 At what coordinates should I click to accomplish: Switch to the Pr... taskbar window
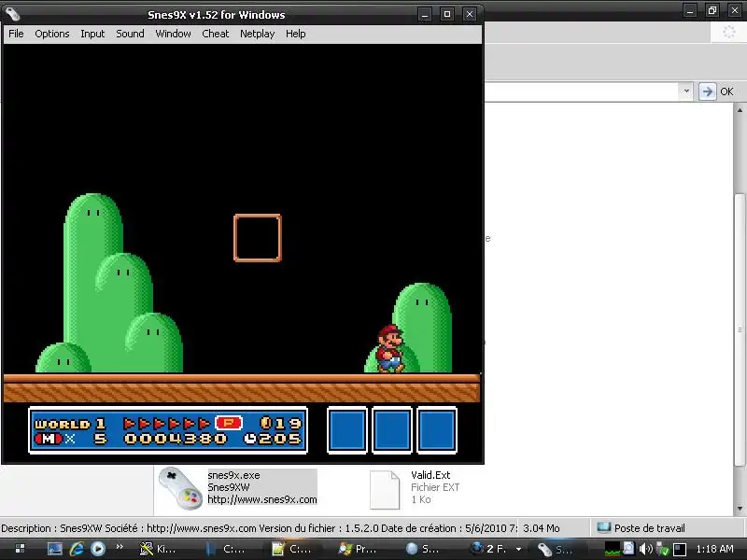point(358,549)
